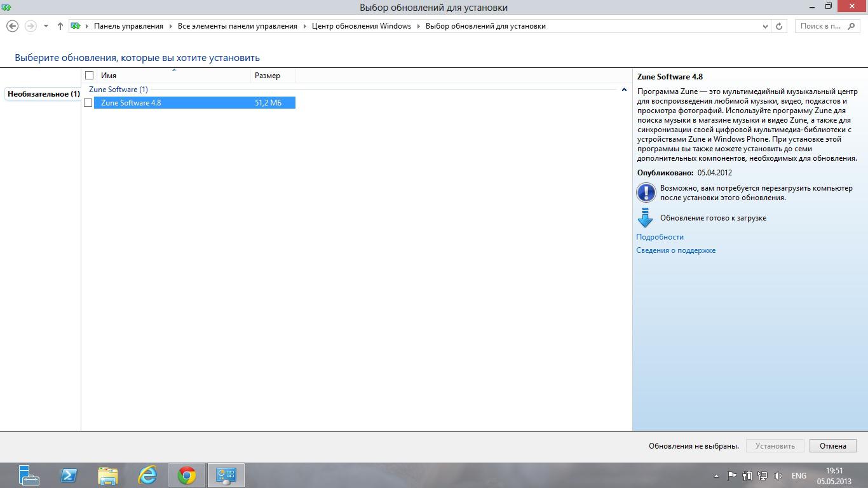
Task: Open Server Manager from the taskbar
Action: point(29,475)
